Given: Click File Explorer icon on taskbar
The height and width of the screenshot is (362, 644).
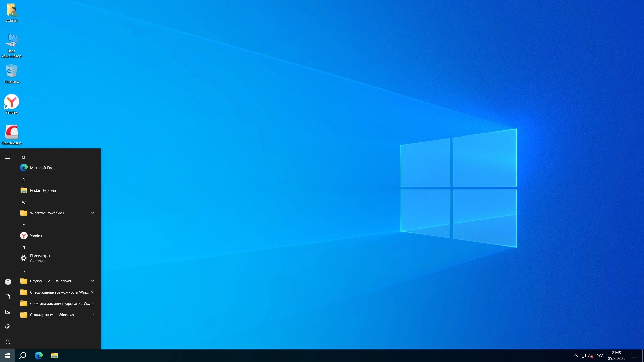Looking at the screenshot, I should pos(54,355).
